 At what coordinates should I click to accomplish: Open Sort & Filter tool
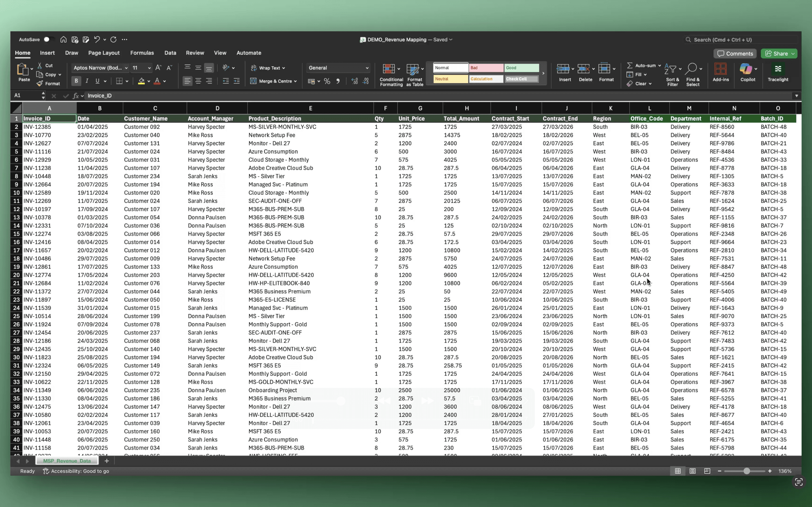[x=670, y=69]
